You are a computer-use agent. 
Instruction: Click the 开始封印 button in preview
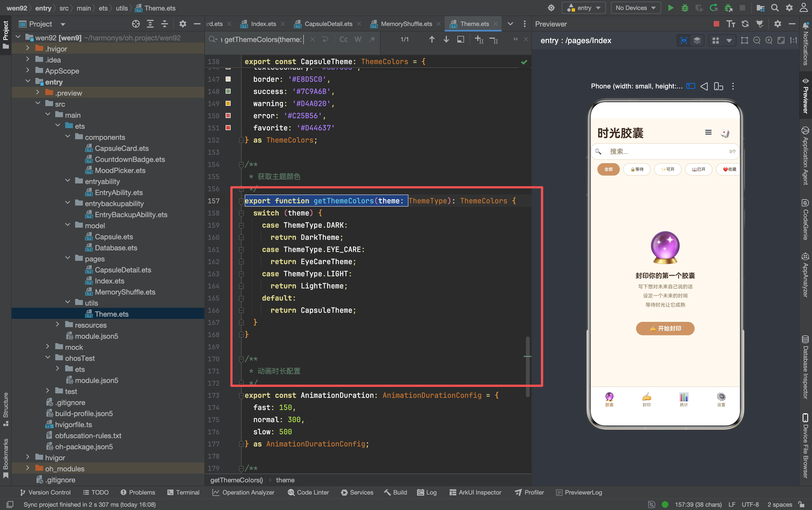pos(665,328)
